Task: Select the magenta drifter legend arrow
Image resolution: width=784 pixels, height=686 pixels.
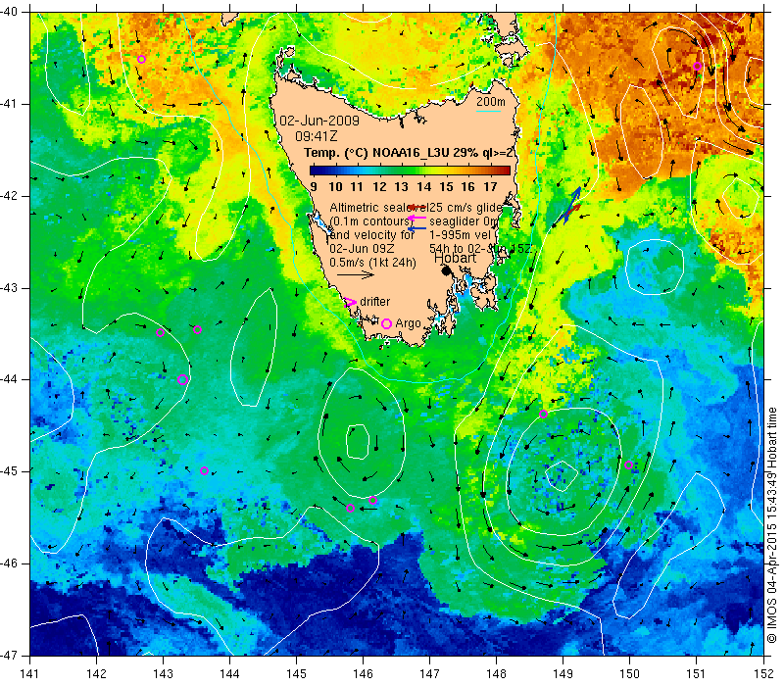Action: (351, 302)
